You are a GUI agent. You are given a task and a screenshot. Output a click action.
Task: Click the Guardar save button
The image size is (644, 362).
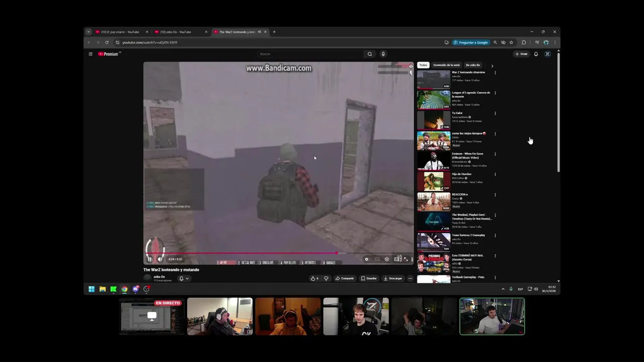point(369,278)
